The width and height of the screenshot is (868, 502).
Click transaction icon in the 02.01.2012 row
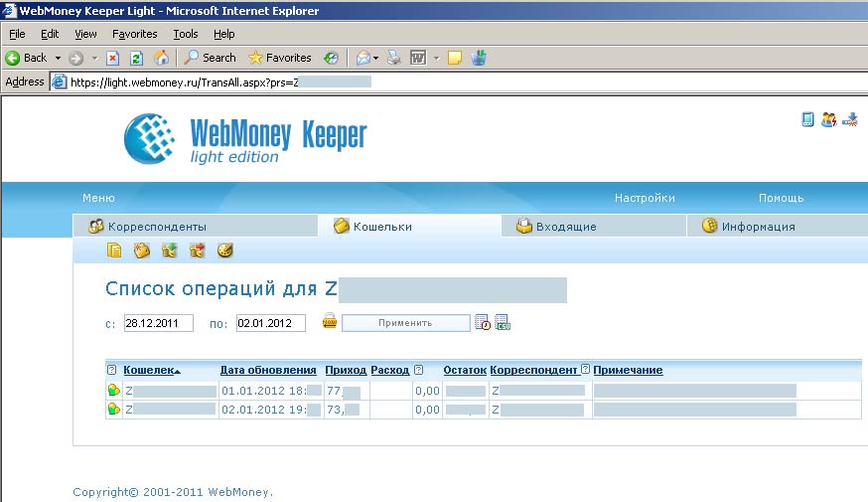(x=113, y=409)
